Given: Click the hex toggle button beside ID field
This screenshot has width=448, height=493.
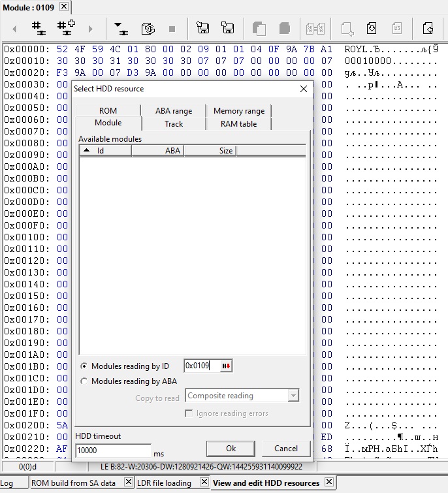Looking at the screenshot, I should click(226, 366).
